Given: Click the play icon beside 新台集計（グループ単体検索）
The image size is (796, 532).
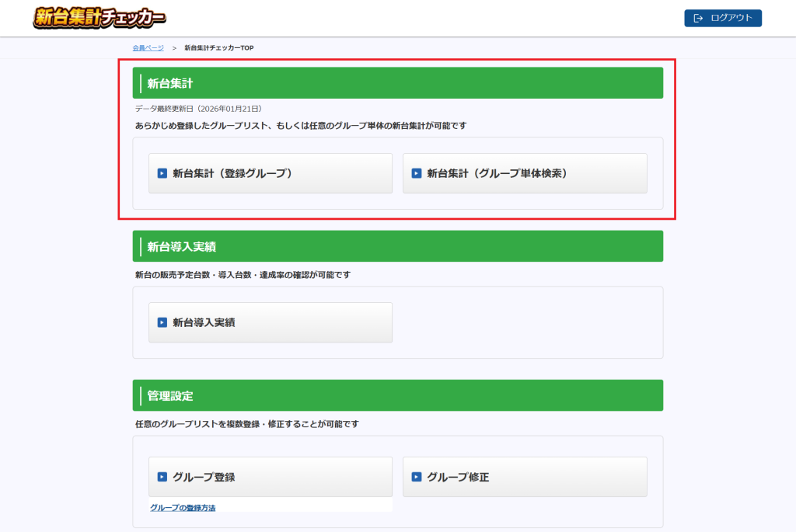Looking at the screenshot, I should tap(417, 173).
